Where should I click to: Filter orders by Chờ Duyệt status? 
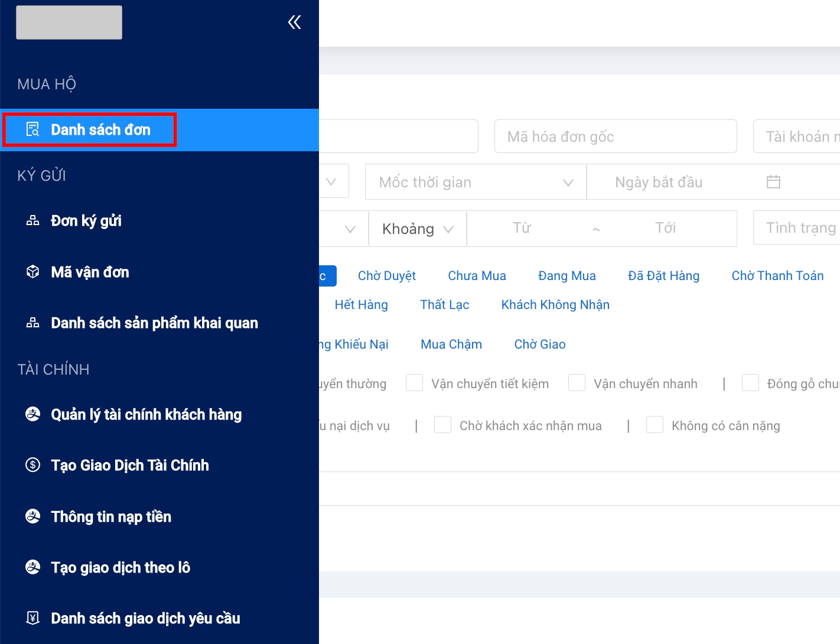386,276
